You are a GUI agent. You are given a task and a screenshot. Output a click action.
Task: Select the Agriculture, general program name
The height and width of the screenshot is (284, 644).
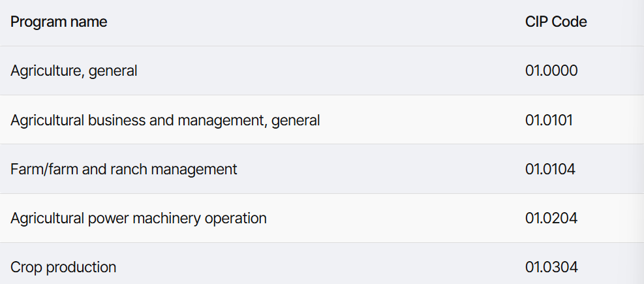click(x=74, y=71)
